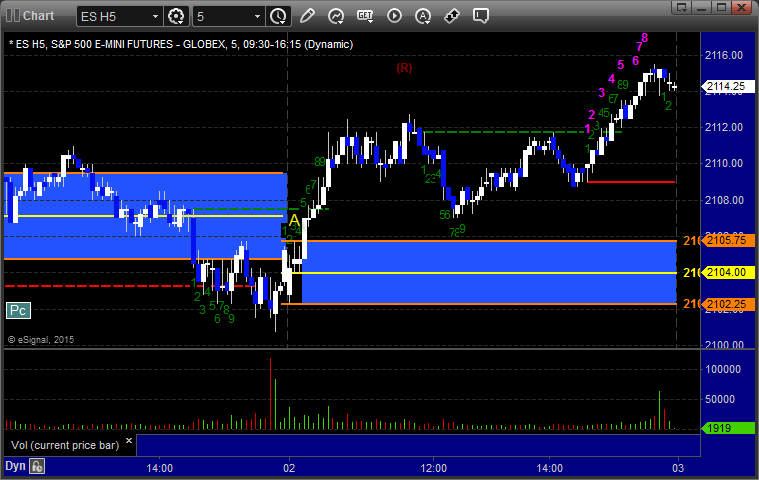Expand the symbol dropdown arrow

[x=155, y=16]
